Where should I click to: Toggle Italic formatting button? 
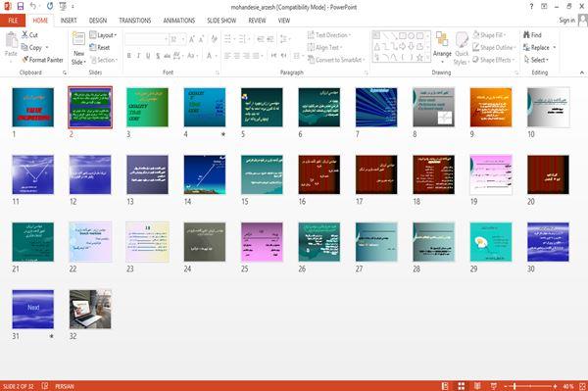click(x=138, y=56)
